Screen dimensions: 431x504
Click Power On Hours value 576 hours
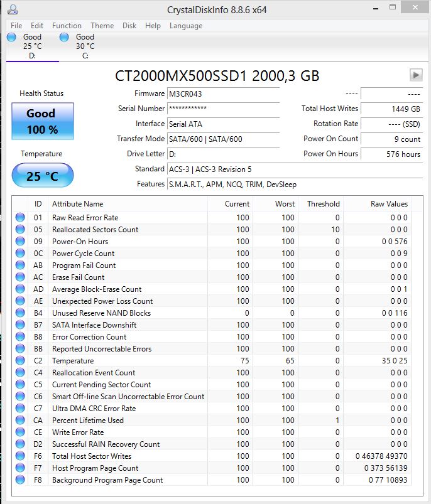392,154
